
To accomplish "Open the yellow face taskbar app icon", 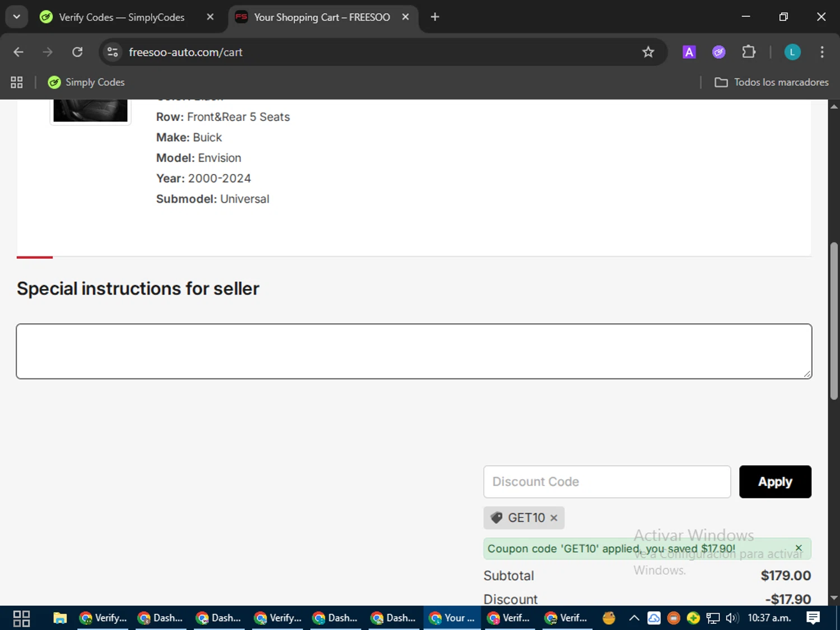I will click(609, 618).
